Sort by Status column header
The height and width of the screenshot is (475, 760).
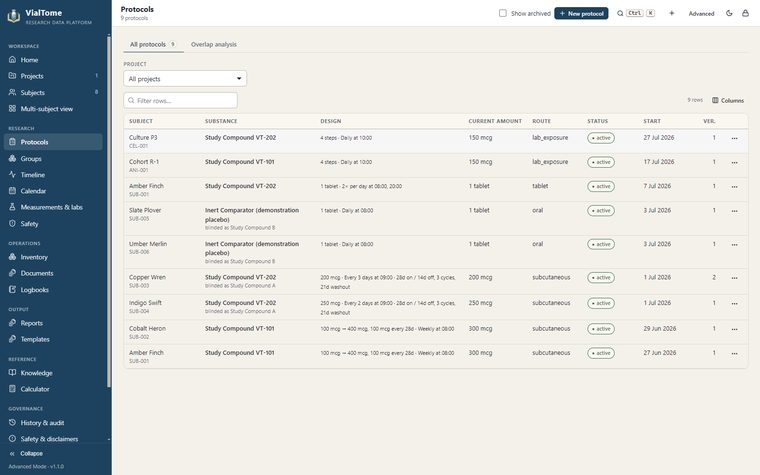pyautogui.click(x=598, y=121)
